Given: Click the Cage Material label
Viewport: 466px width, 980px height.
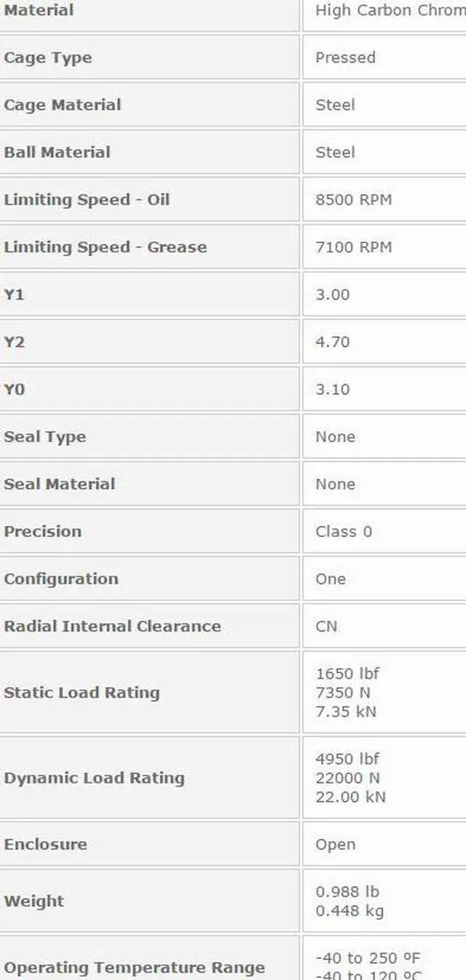Looking at the screenshot, I should 63,105.
